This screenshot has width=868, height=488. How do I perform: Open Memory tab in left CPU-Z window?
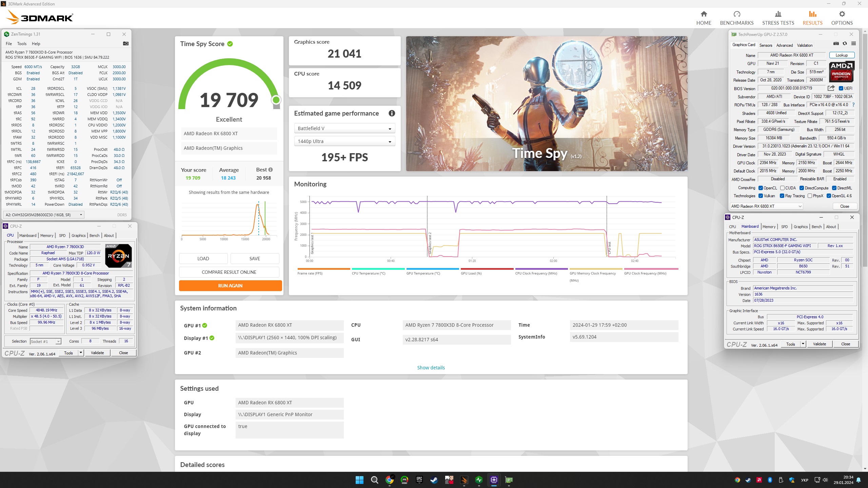(x=47, y=236)
